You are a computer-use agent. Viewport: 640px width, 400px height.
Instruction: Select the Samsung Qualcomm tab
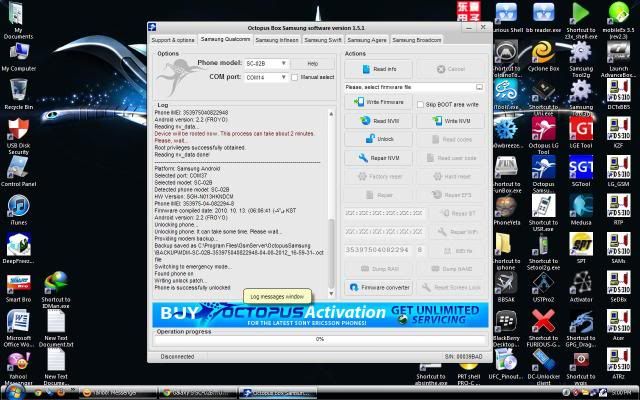pyautogui.click(x=225, y=39)
